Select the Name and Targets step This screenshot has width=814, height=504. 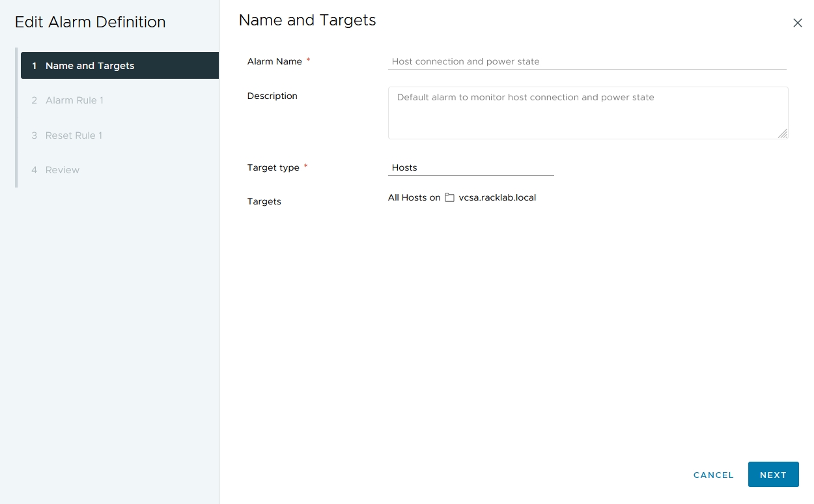pyautogui.click(x=89, y=65)
